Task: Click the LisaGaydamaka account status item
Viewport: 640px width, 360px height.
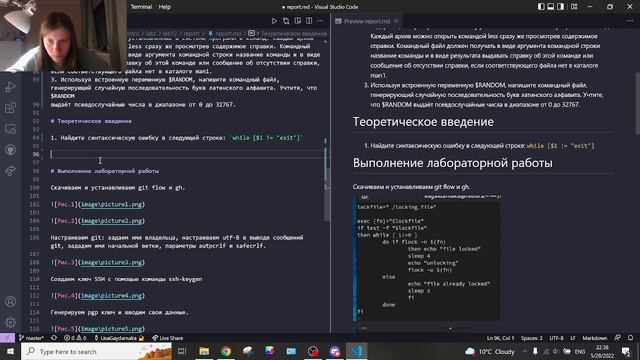Action: (x=118, y=338)
